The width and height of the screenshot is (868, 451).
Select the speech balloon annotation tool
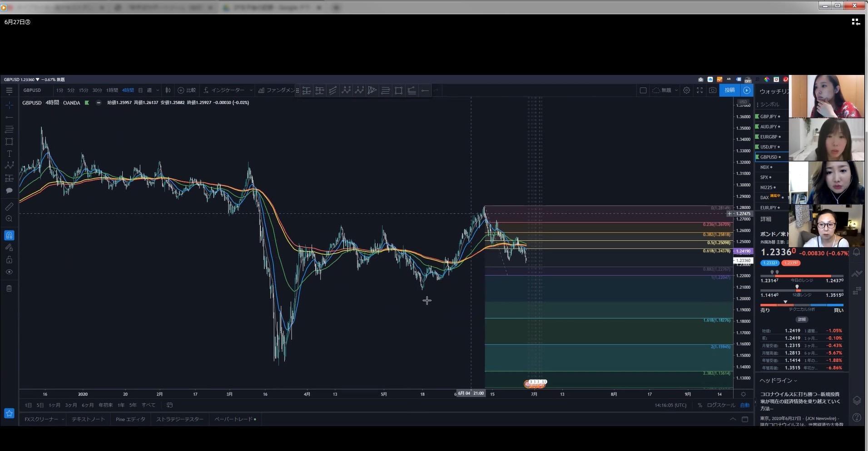coord(9,191)
